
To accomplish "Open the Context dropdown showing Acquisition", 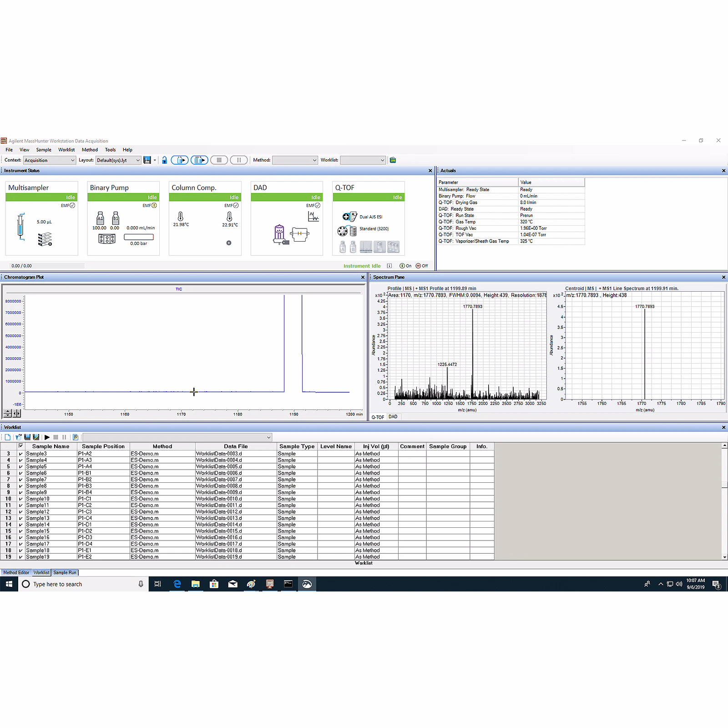I will tap(49, 160).
